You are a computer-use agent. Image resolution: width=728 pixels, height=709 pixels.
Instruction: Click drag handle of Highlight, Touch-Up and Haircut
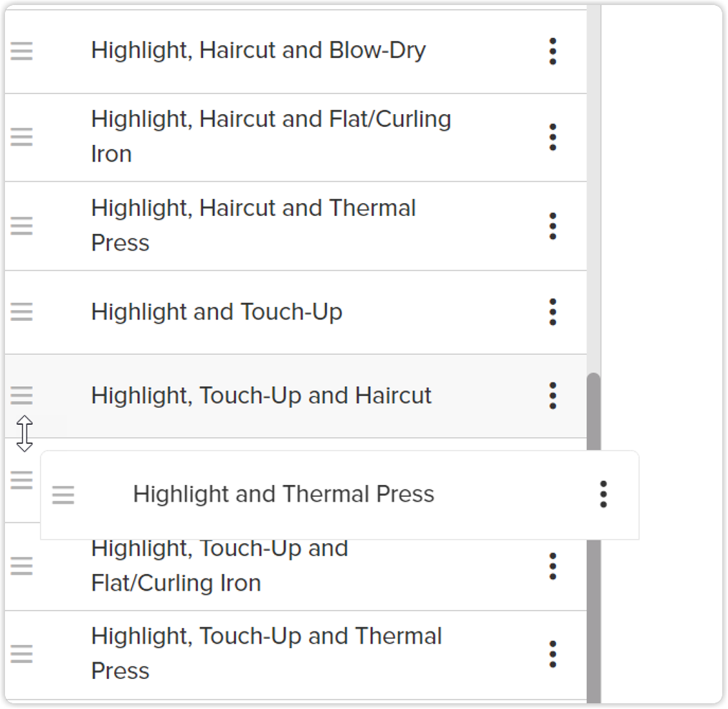[x=22, y=396]
